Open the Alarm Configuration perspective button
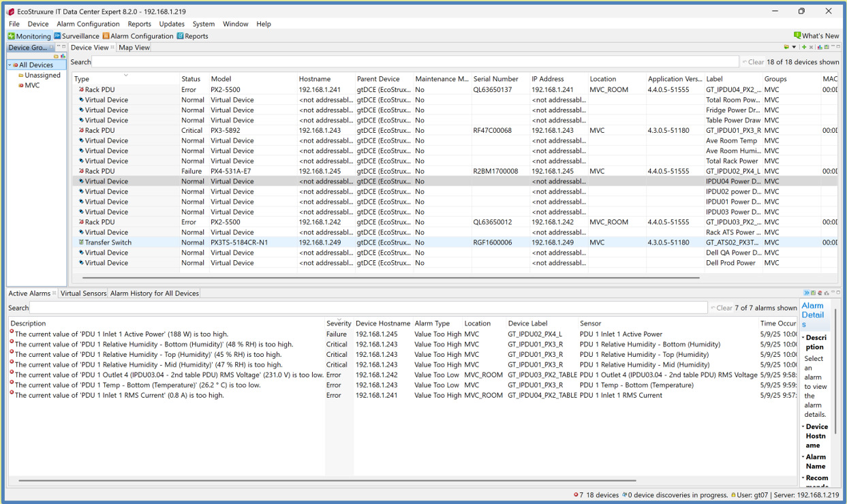The image size is (847, 504). (x=138, y=36)
